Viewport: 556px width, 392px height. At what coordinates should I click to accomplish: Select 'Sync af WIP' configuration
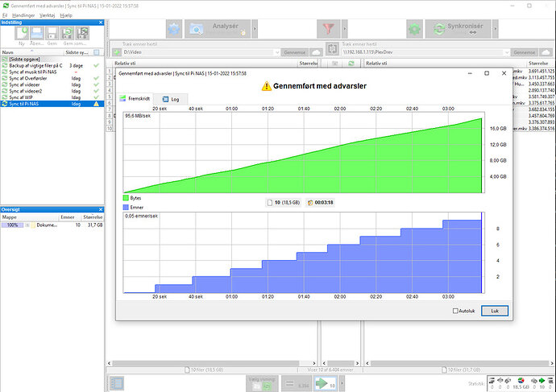(x=52, y=97)
